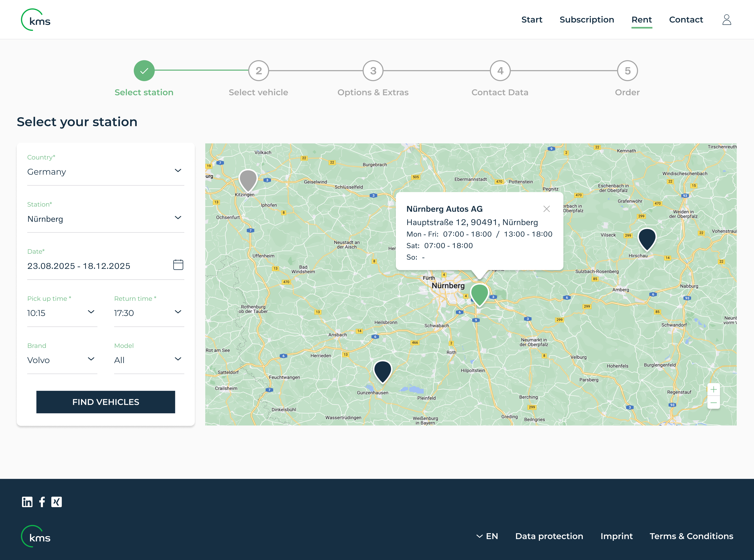Click the Nürnberg city label on map
Screen dimensions: 754x560
click(x=448, y=285)
